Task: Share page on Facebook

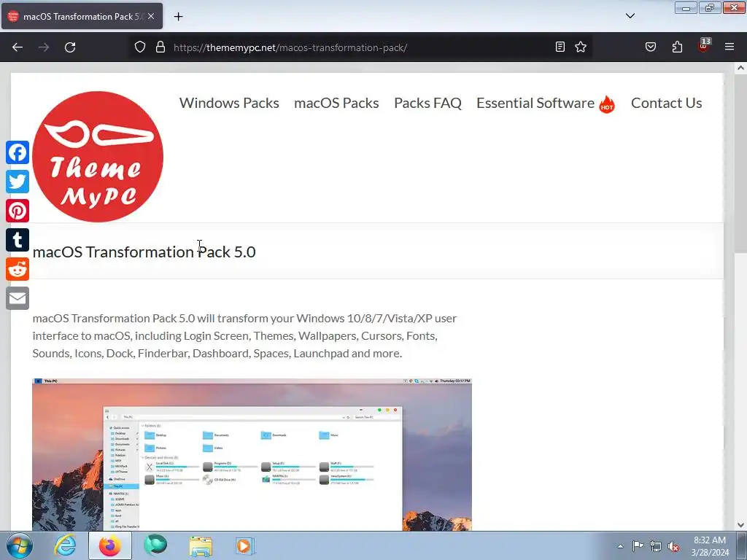Action: [x=18, y=152]
